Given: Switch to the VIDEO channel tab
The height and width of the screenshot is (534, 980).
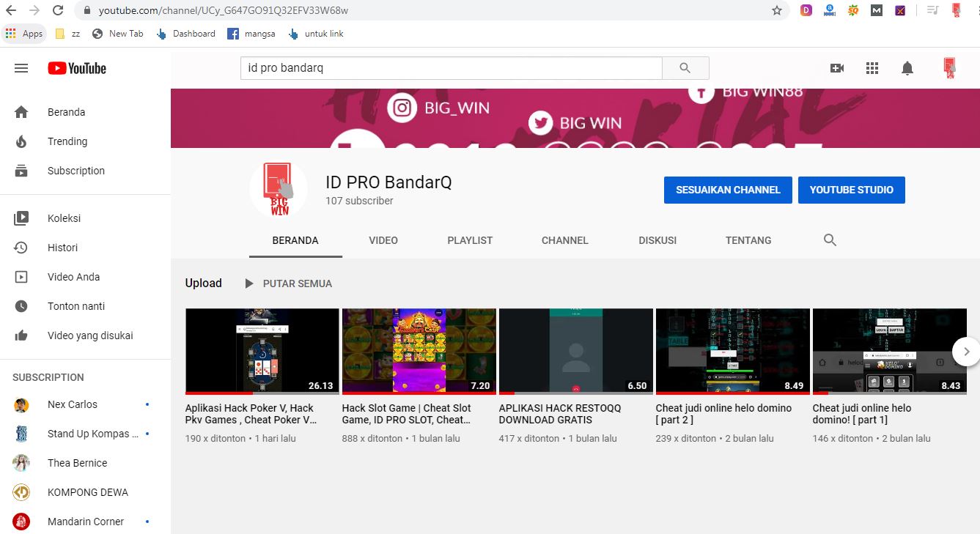Looking at the screenshot, I should (383, 240).
